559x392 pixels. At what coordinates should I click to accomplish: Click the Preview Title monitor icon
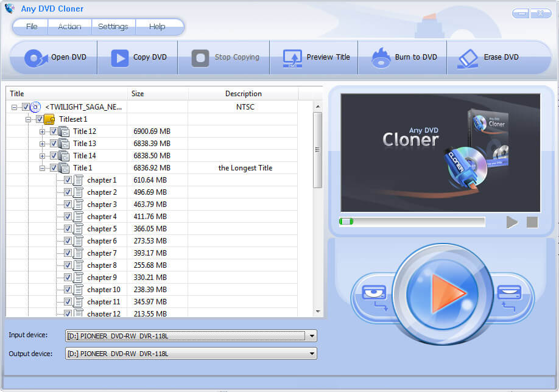(x=293, y=58)
